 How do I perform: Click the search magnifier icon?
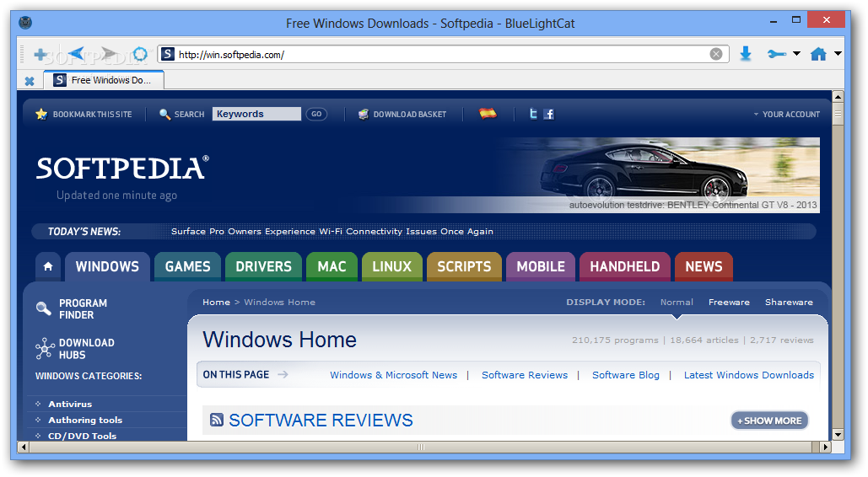pos(165,114)
